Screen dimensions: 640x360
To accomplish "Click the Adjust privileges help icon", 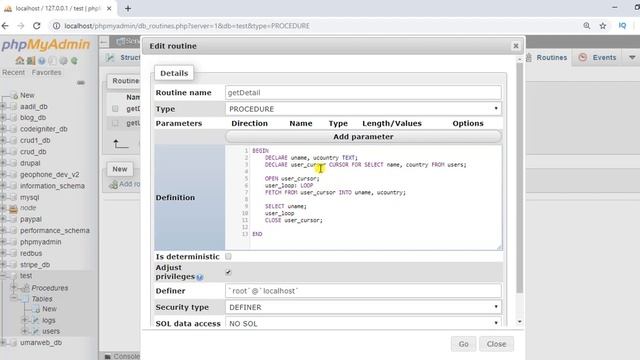I will click(x=200, y=278).
